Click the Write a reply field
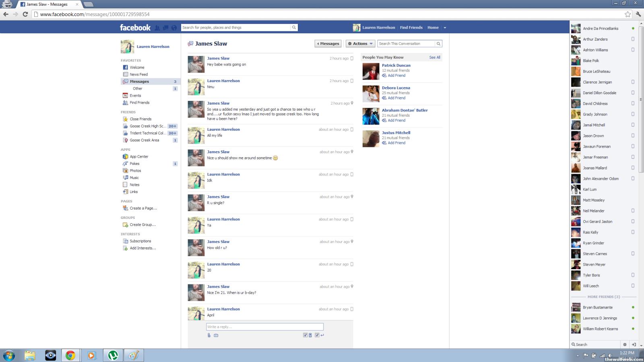 tap(264, 327)
